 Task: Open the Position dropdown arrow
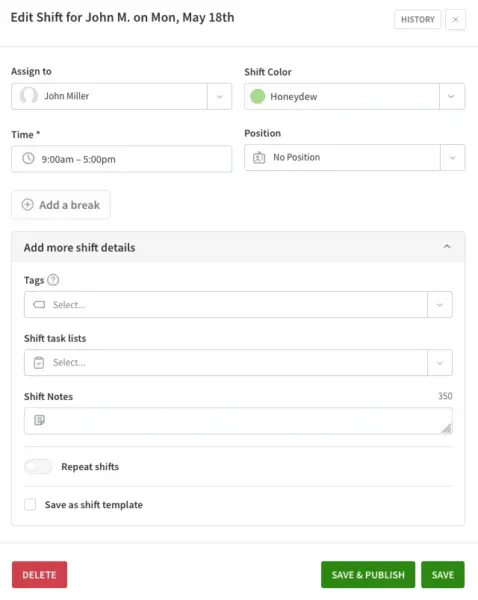pos(452,158)
